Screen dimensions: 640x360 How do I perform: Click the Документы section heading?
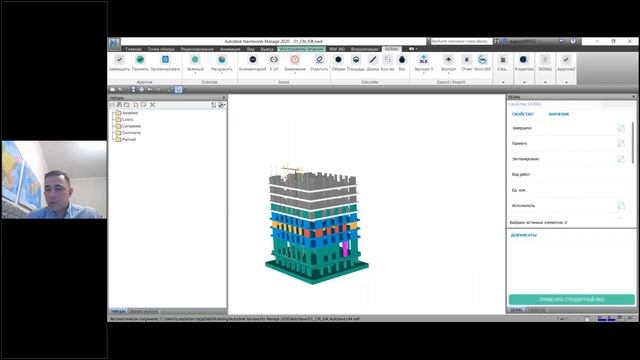(524, 235)
